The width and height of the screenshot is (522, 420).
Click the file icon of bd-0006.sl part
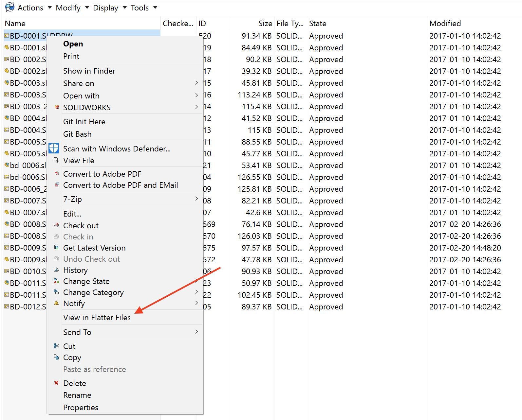click(x=7, y=165)
